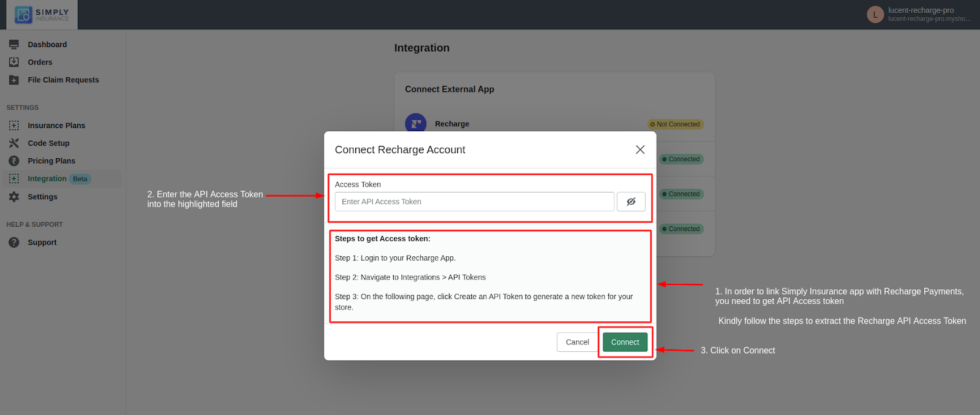This screenshot has width=980, height=415.
Task: Click the File Claim Requests folder icon
Action: tap(14, 80)
